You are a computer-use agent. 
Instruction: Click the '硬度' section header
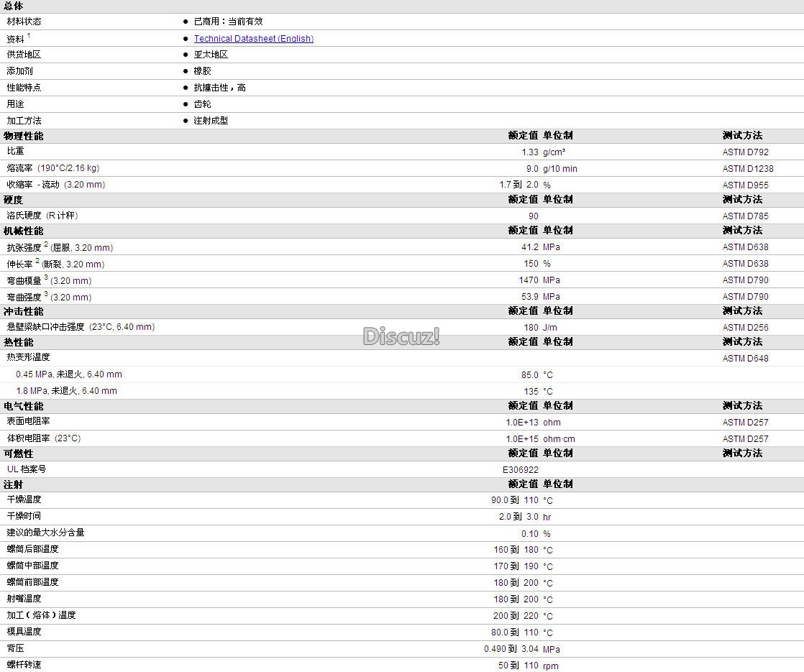[x=14, y=200]
